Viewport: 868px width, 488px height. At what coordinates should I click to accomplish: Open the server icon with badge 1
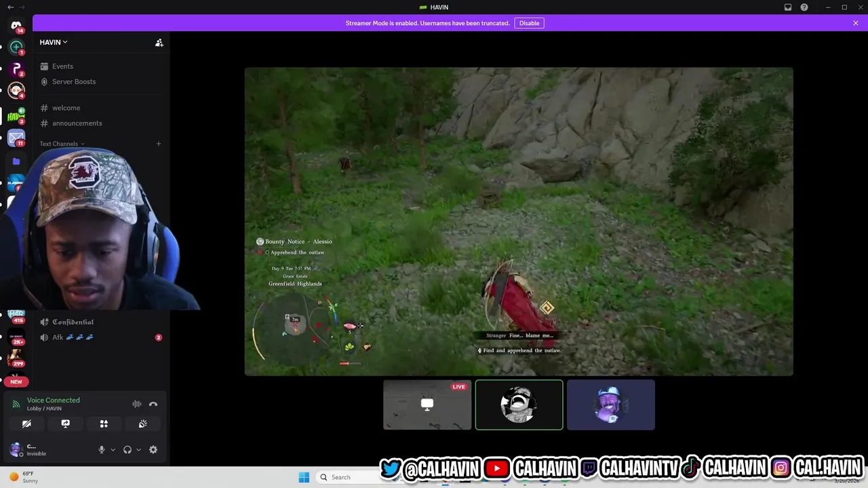[16, 47]
